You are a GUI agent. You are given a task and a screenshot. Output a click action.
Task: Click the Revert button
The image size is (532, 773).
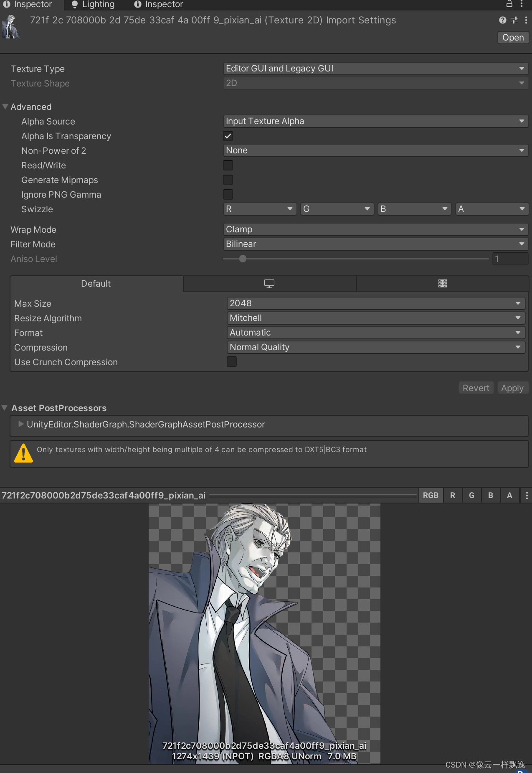click(476, 388)
